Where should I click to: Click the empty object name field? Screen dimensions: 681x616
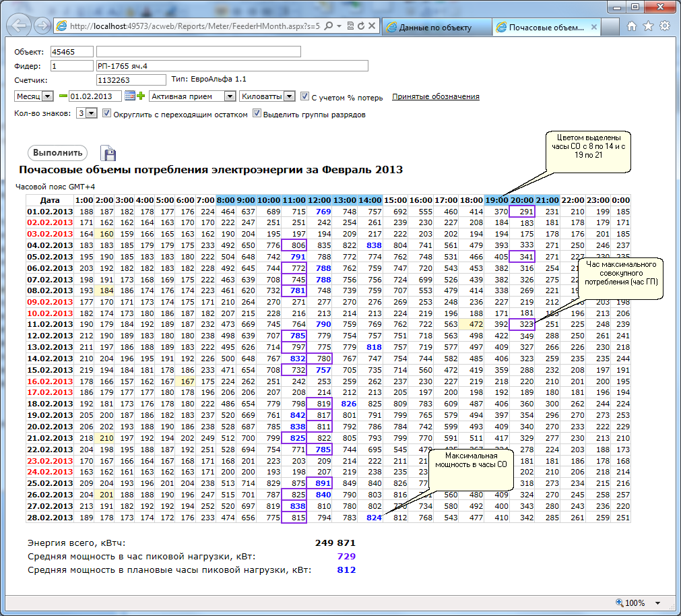pos(199,52)
